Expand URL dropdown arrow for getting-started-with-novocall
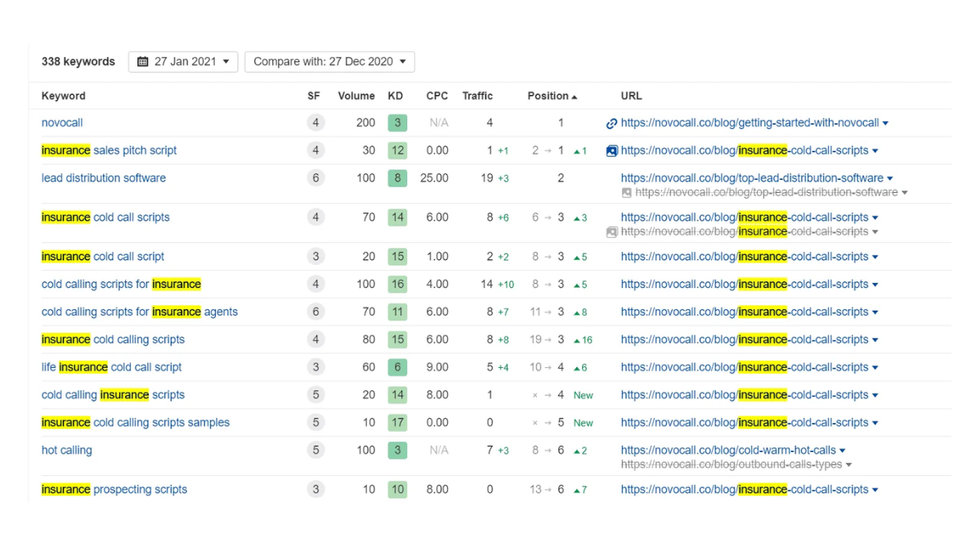Viewport: 980px width, 547px height. point(885,123)
